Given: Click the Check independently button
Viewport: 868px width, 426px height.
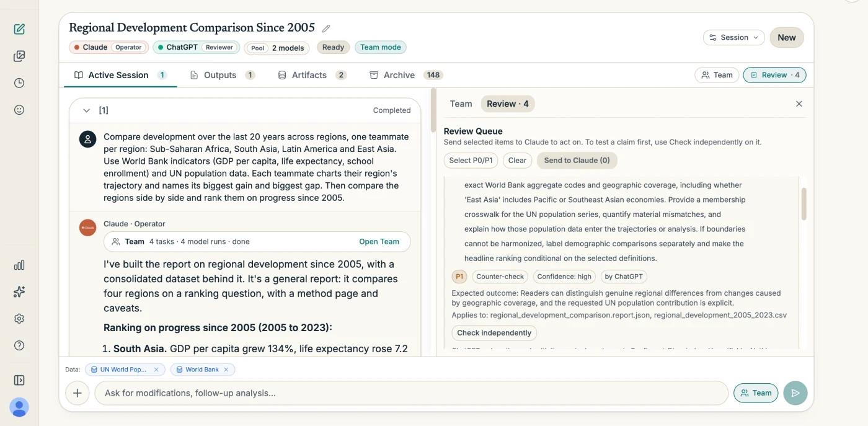Looking at the screenshot, I should tap(494, 333).
